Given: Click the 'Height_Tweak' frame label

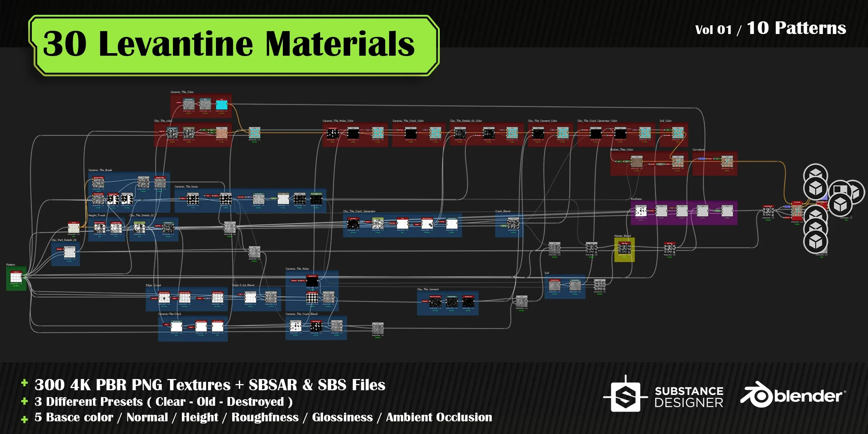Looking at the screenshot, I should pyautogui.click(x=97, y=215).
